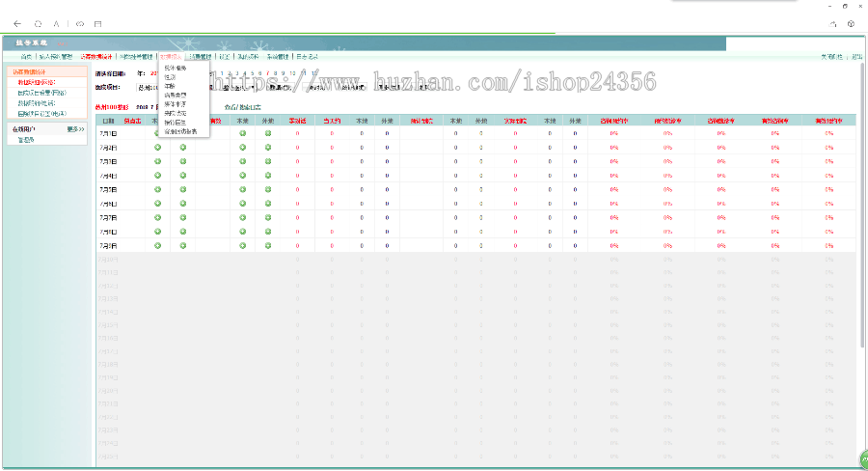
Task: Click third green plus icon in 7月7日 row
Action: (242, 218)
